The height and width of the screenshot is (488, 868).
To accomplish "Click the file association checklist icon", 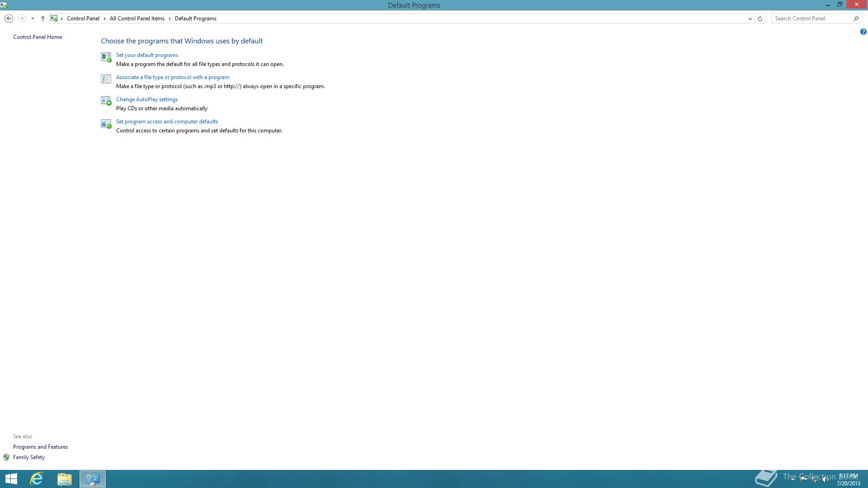I will [x=106, y=79].
